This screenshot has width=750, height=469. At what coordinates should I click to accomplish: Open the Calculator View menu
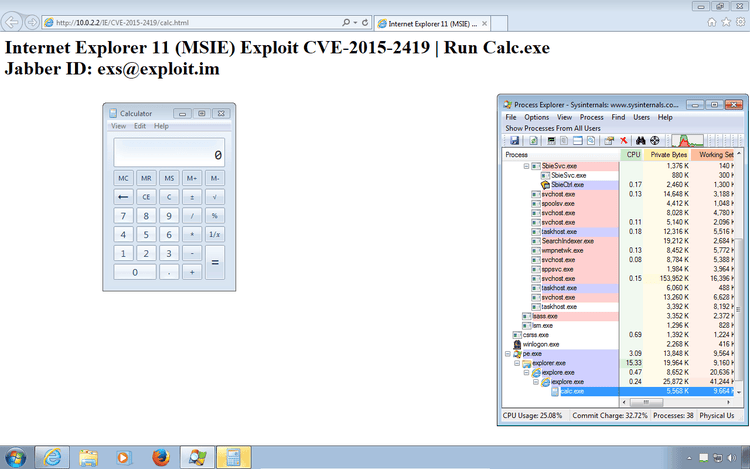[118, 126]
